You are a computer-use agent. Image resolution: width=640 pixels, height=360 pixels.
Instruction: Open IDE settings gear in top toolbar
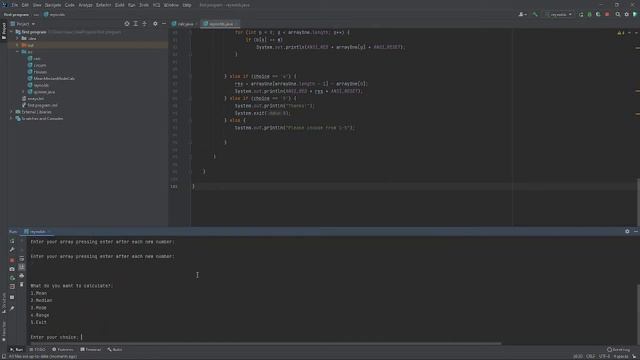(x=627, y=14)
